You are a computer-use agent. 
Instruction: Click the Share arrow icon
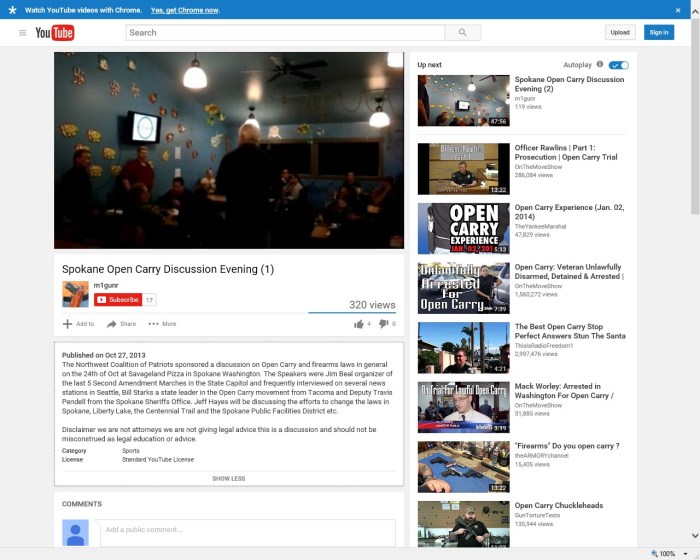(x=113, y=324)
